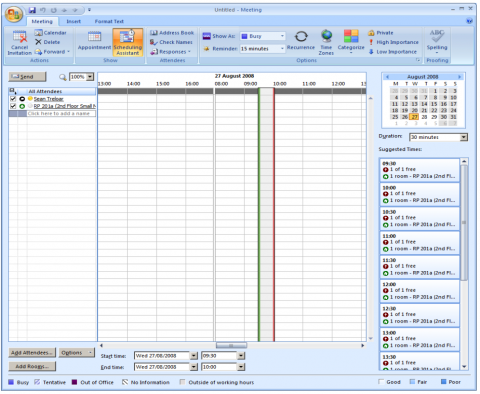This screenshot has height=394, width=480.
Task: Open the zoom 100% dropdown
Action: tap(90, 77)
